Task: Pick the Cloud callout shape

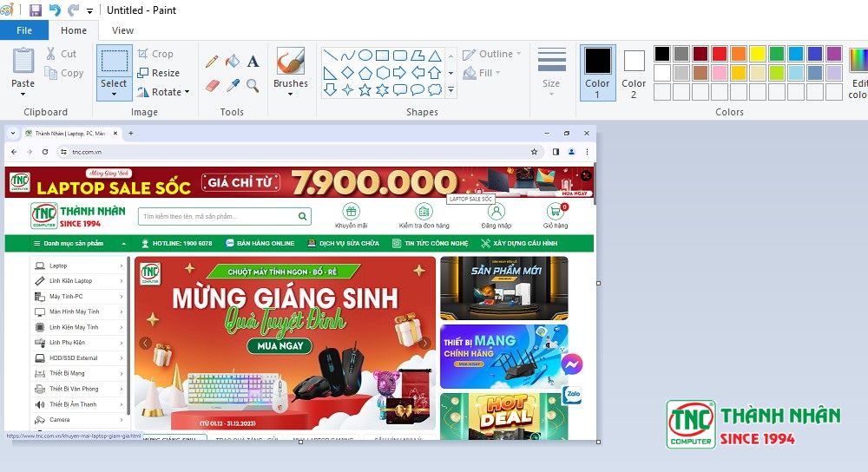Action: point(435,89)
